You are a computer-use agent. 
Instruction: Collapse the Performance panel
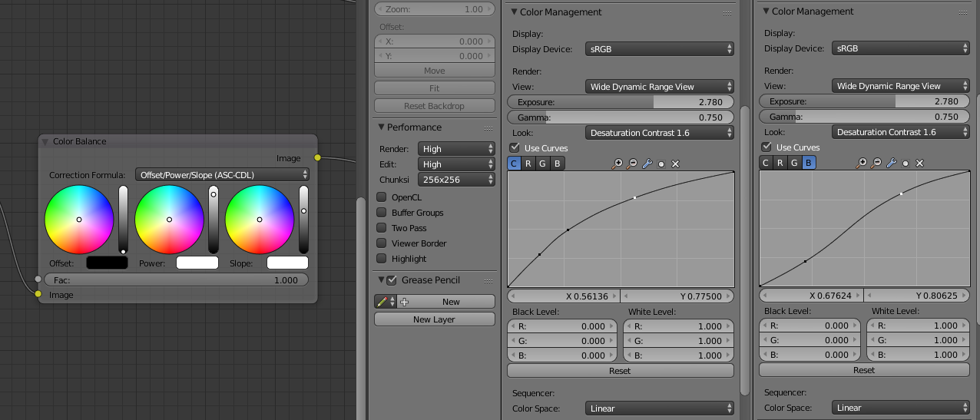pyautogui.click(x=380, y=127)
